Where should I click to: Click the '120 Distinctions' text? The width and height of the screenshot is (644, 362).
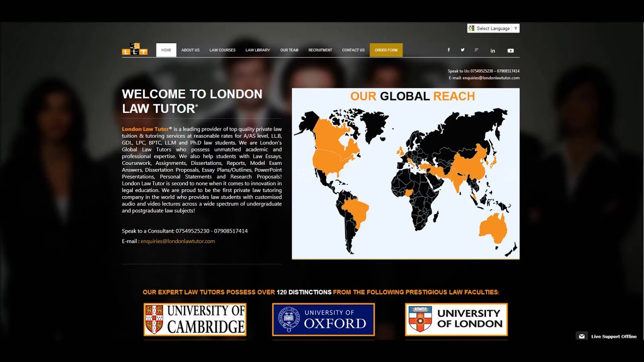[304, 292]
